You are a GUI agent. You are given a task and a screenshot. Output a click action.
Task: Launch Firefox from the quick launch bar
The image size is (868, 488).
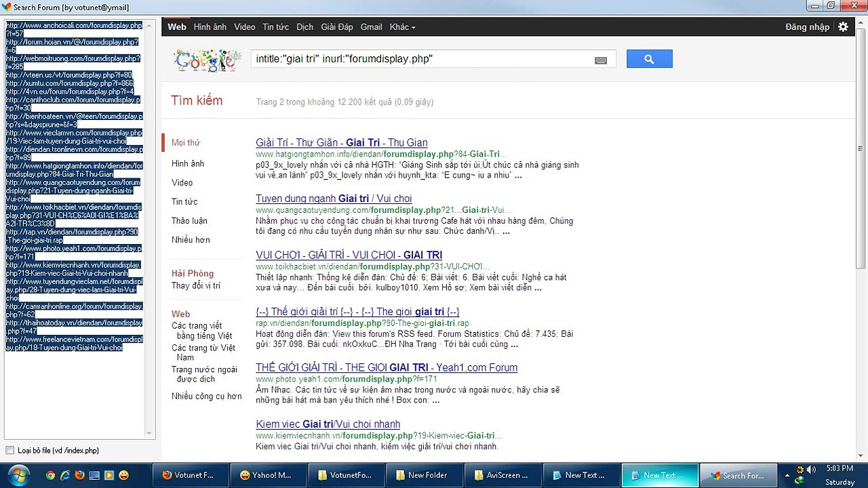point(79,475)
